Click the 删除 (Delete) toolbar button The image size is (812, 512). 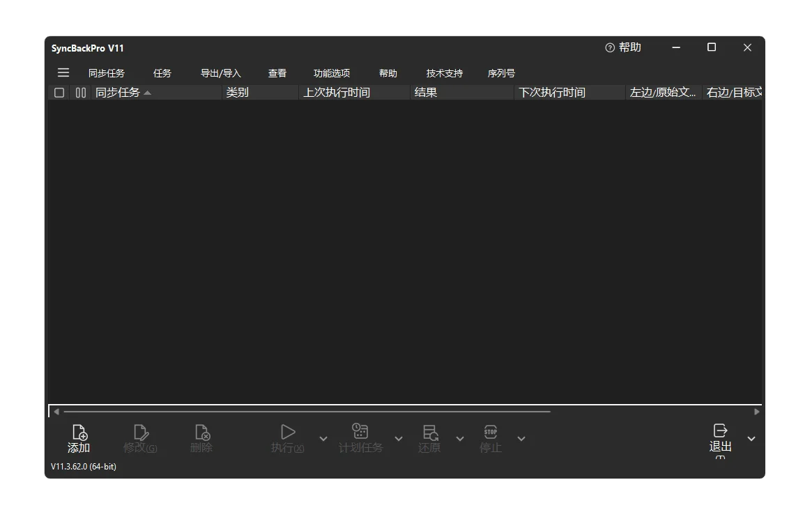click(x=201, y=439)
